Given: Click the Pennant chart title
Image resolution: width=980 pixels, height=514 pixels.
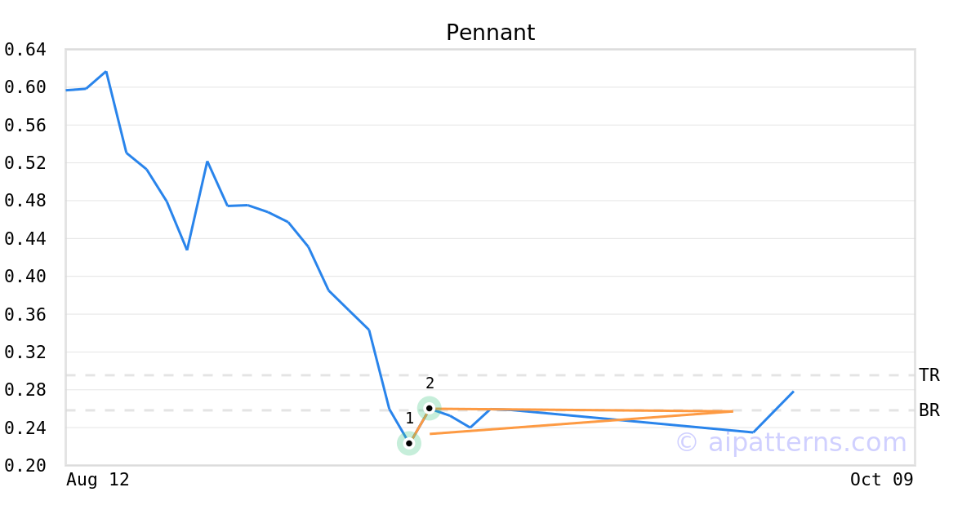Looking at the screenshot, I should click(x=490, y=33).
